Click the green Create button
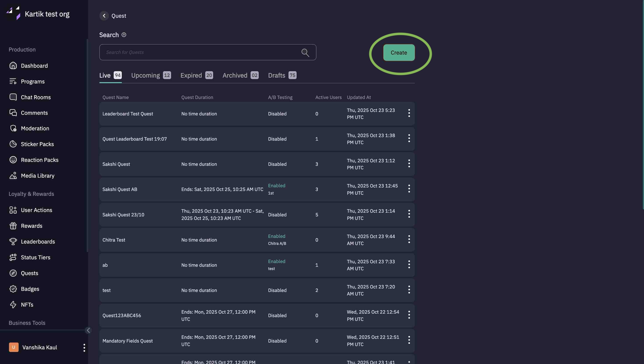 [399, 53]
